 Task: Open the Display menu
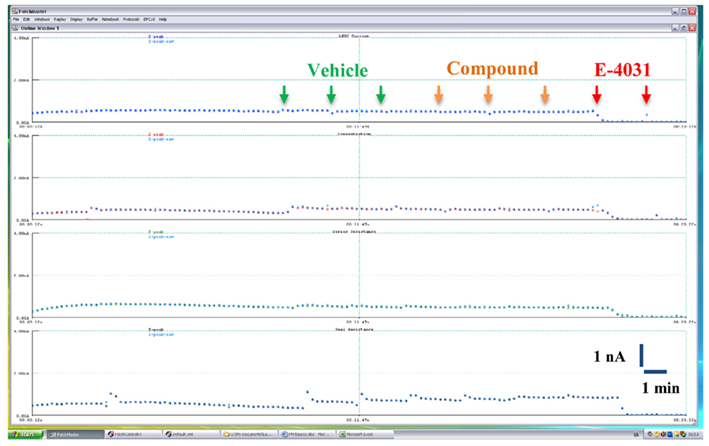[76, 19]
